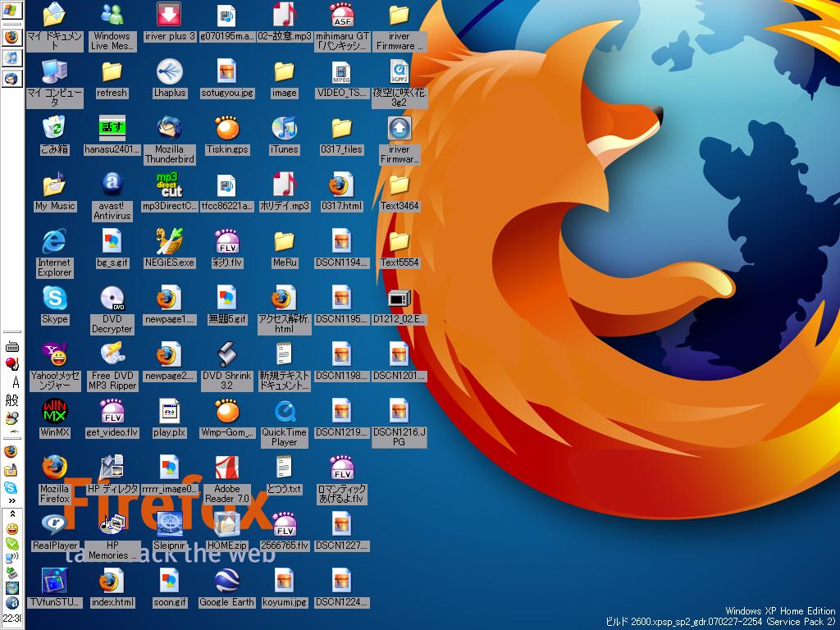This screenshot has height=630, width=840.
Task: Click the Skype icon in the taskbar
Action: 11,487
